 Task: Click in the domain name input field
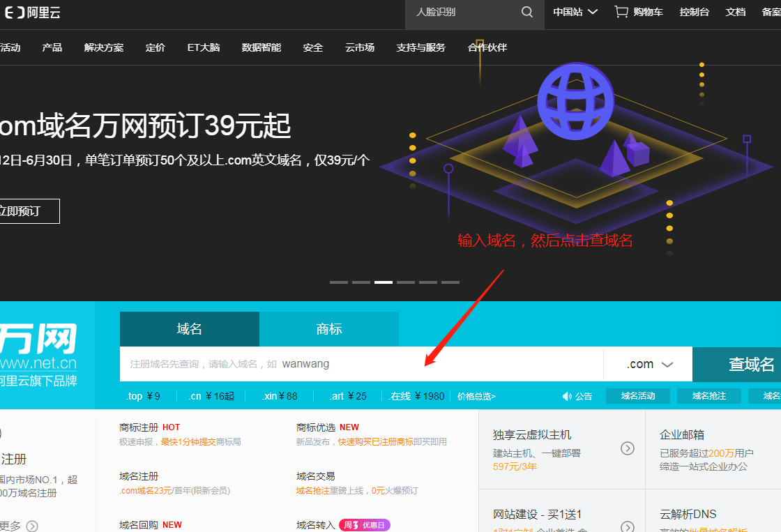362,364
